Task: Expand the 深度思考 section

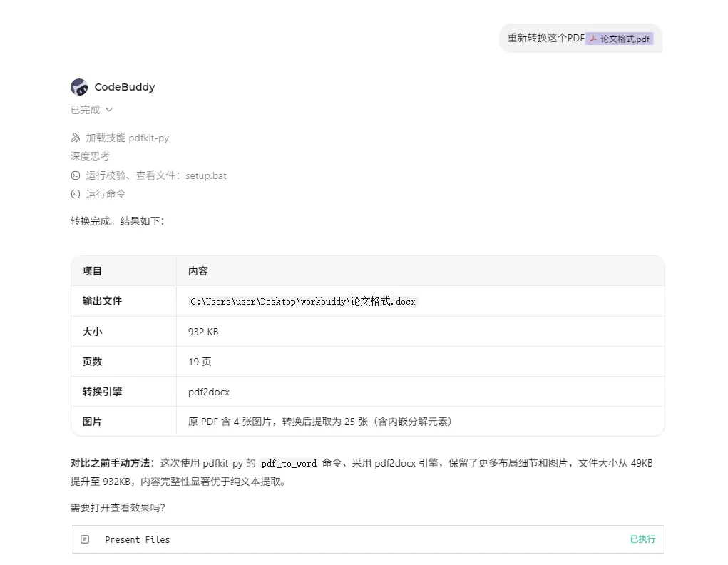Action: pos(90,156)
